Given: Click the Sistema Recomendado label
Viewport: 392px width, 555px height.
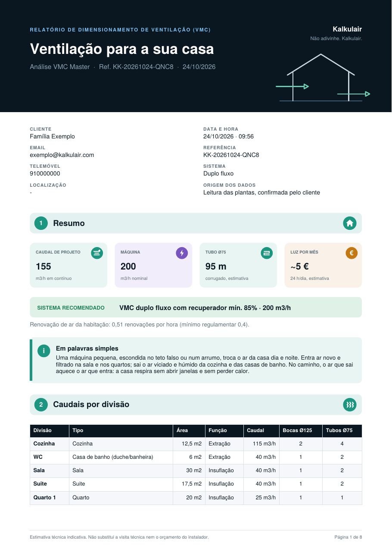Looking at the screenshot, I should point(71,308).
